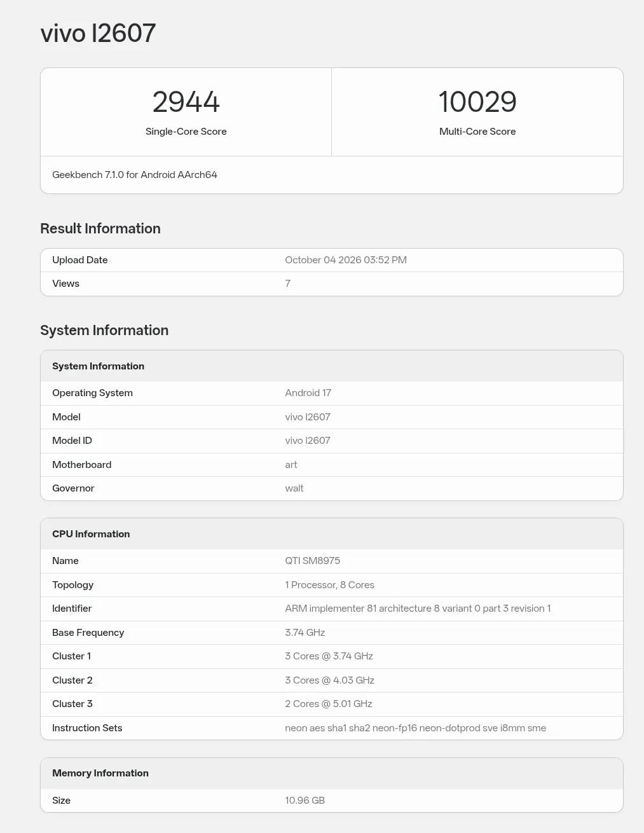The height and width of the screenshot is (833, 644).
Task: Click the Motherboard label
Action: pos(81,465)
